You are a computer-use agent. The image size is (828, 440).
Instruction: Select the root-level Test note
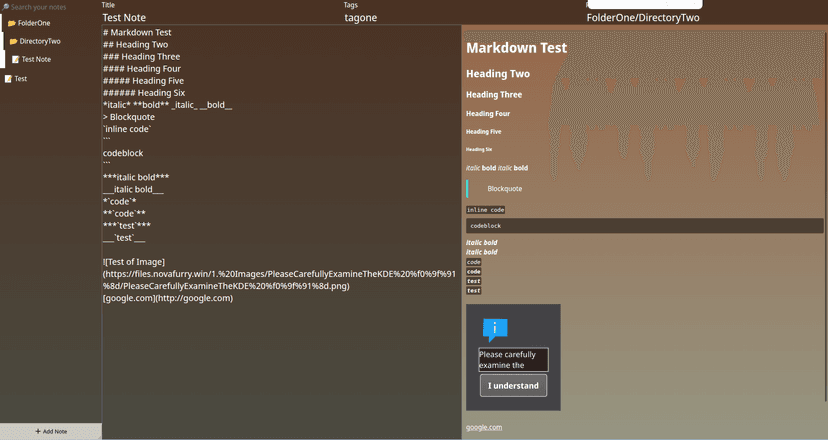click(x=21, y=79)
